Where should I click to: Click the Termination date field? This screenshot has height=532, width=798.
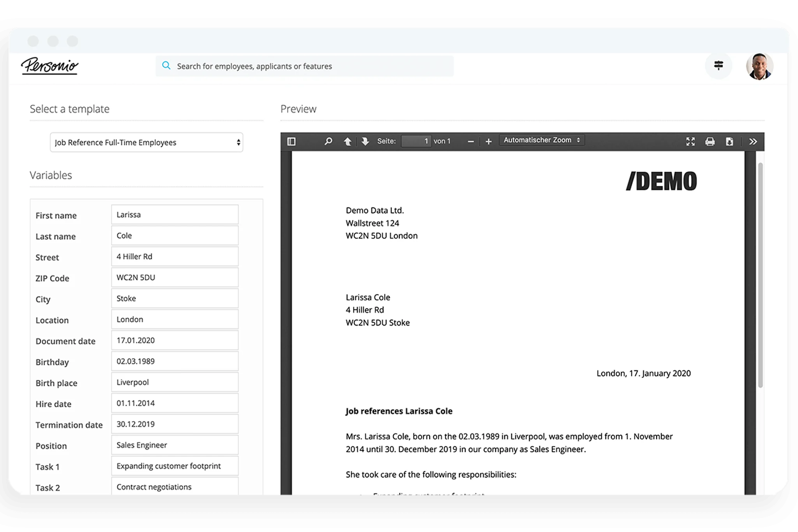click(175, 424)
